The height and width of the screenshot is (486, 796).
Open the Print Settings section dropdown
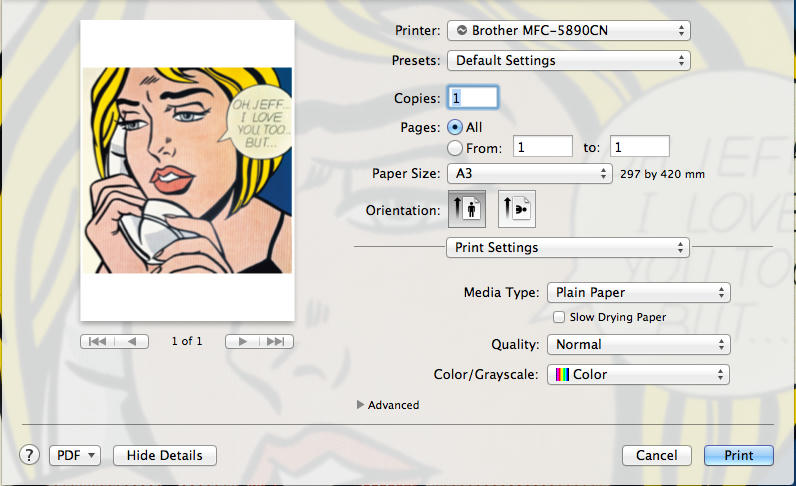[x=568, y=247]
